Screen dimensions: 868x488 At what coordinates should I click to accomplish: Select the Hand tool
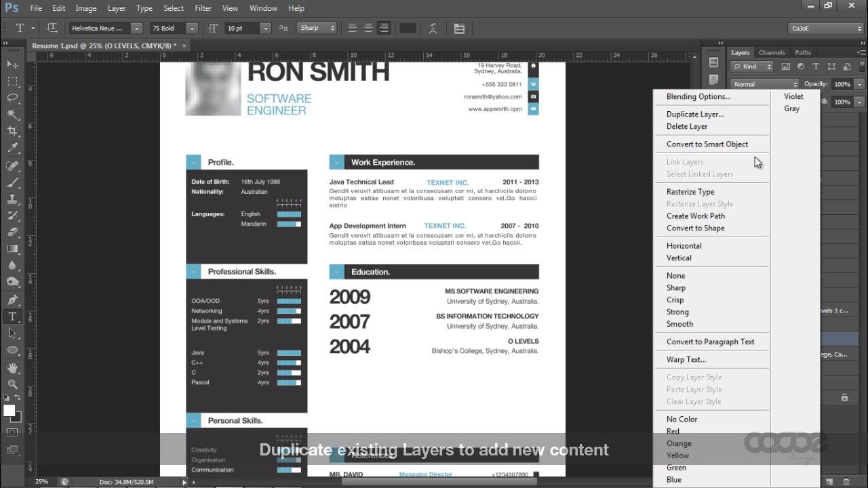tap(12, 367)
